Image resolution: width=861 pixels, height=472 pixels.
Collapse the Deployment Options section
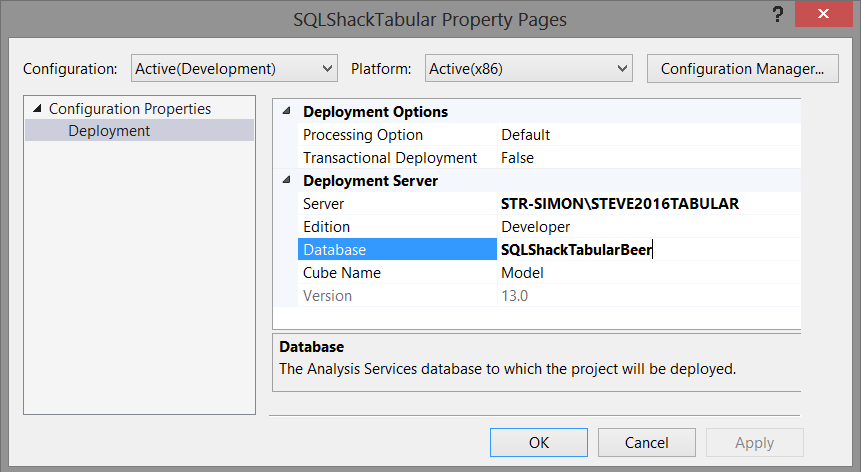pos(288,112)
